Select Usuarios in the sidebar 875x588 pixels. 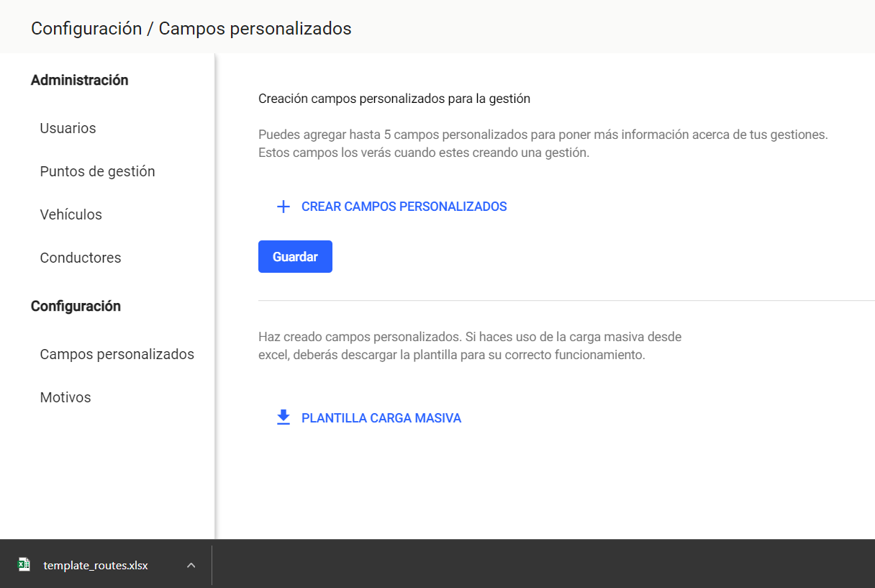(68, 127)
